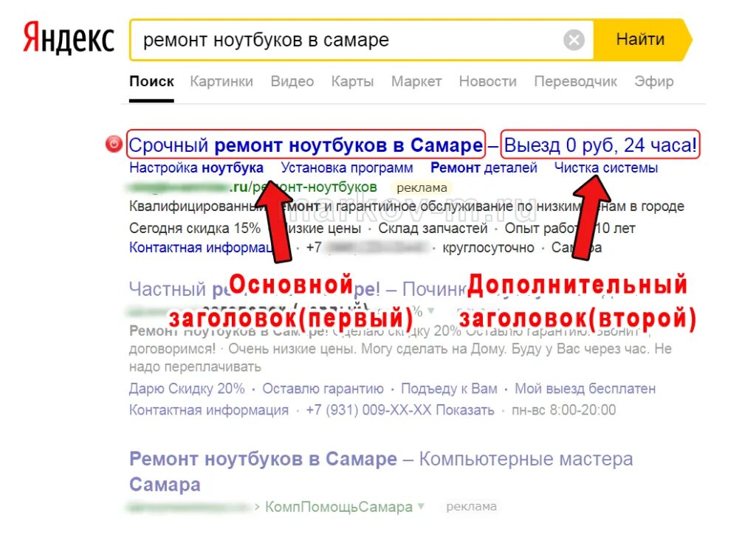Click the пн-вс 8:00-20:00 hours text
The image size is (756, 551).
(x=563, y=410)
